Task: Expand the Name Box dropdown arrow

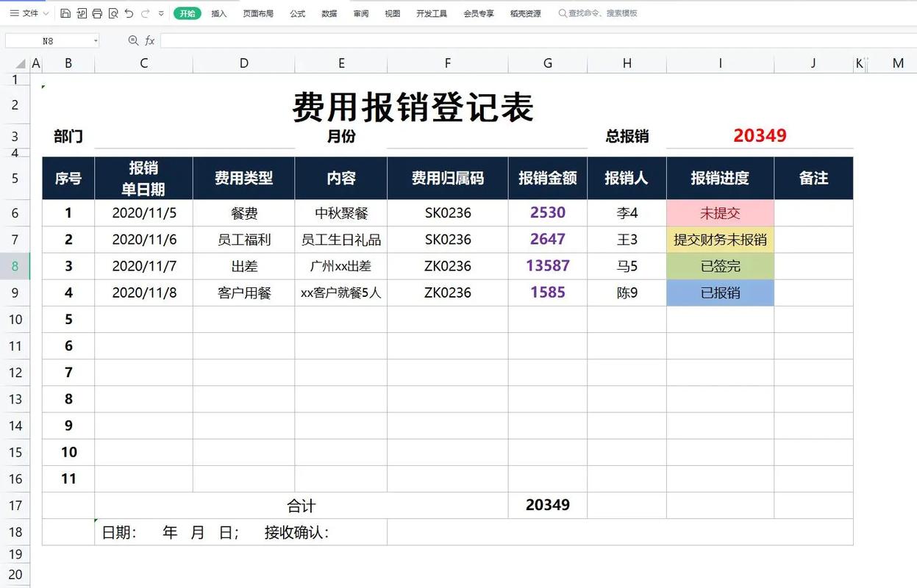Action: pyautogui.click(x=96, y=41)
